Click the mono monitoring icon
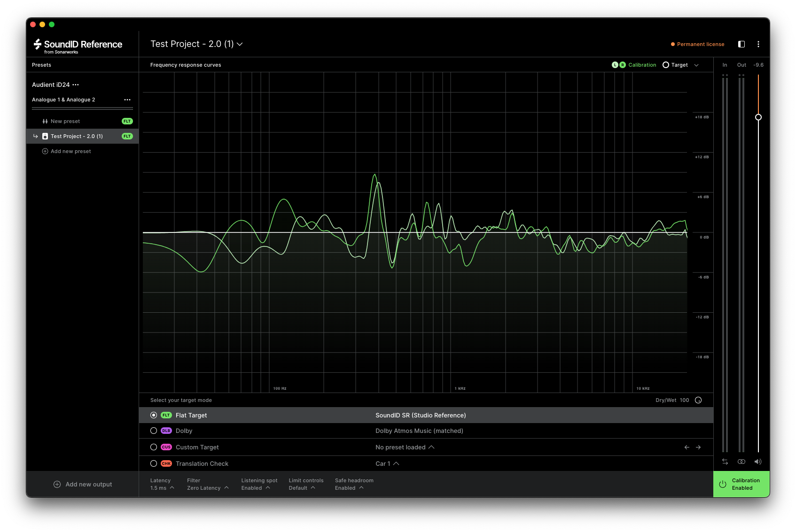Viewport: 796px width, 532px height. point(741,462)
